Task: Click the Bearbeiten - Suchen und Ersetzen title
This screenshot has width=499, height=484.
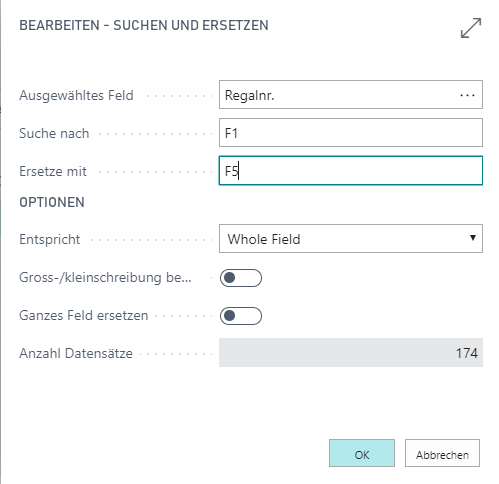Action: tap(144, 26)
